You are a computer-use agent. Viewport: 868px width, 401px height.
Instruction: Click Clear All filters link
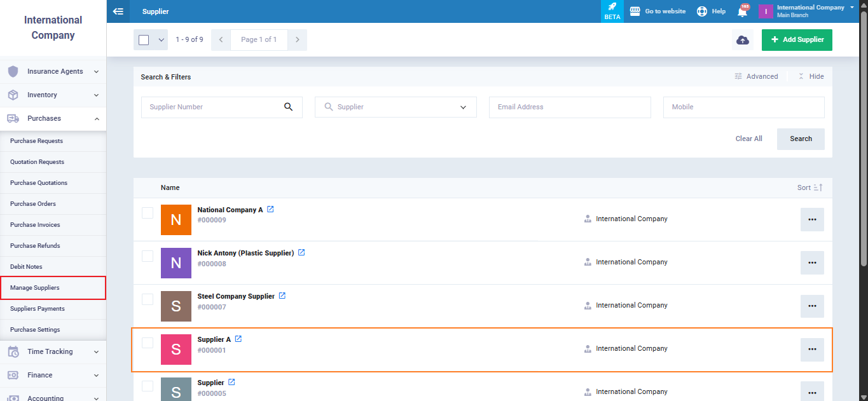pos(748,139)
